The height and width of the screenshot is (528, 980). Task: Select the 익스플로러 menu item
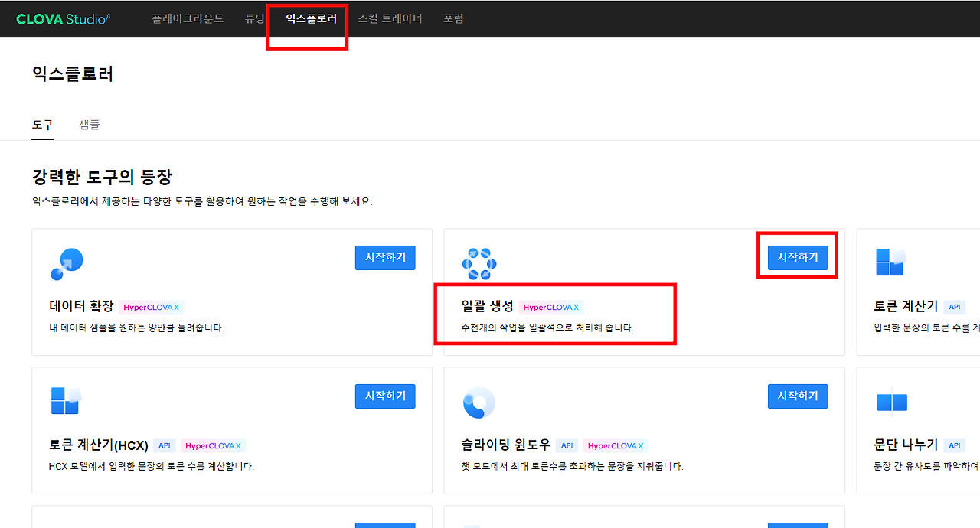(311, 18)
